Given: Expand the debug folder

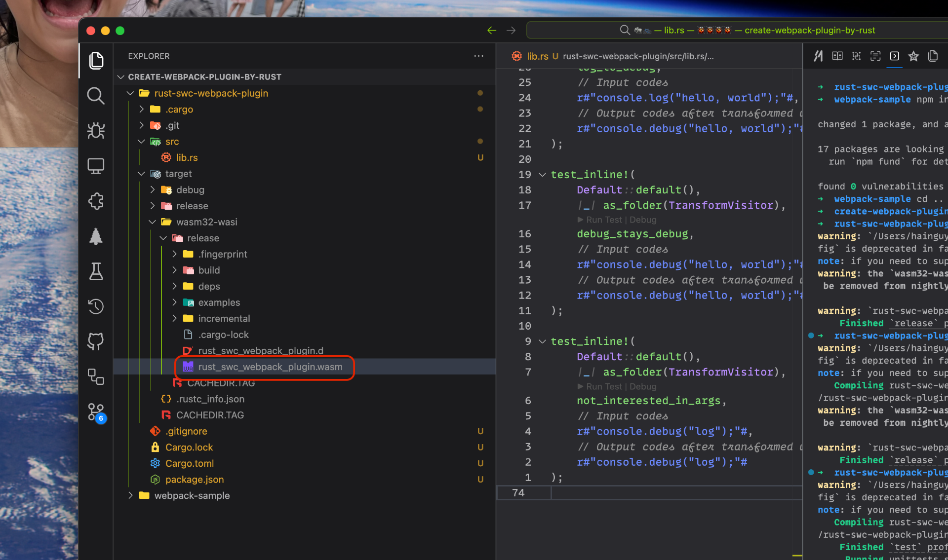Looking at the screenshot, I should [x=152, y=190].
